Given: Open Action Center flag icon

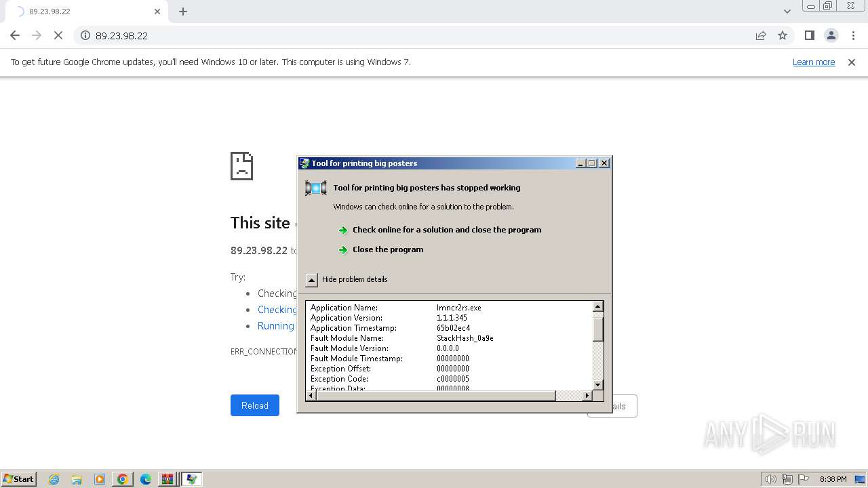Looking at the screenshot, I should click(804, 479).
